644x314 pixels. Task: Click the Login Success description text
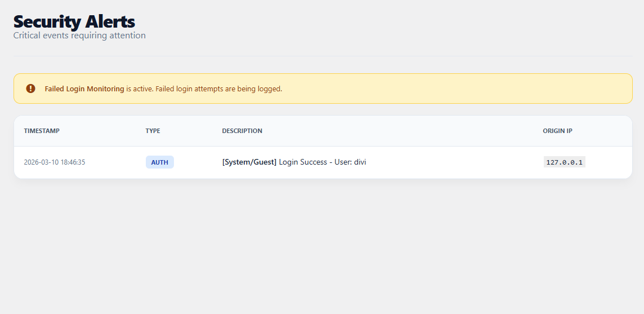(303, 162)
